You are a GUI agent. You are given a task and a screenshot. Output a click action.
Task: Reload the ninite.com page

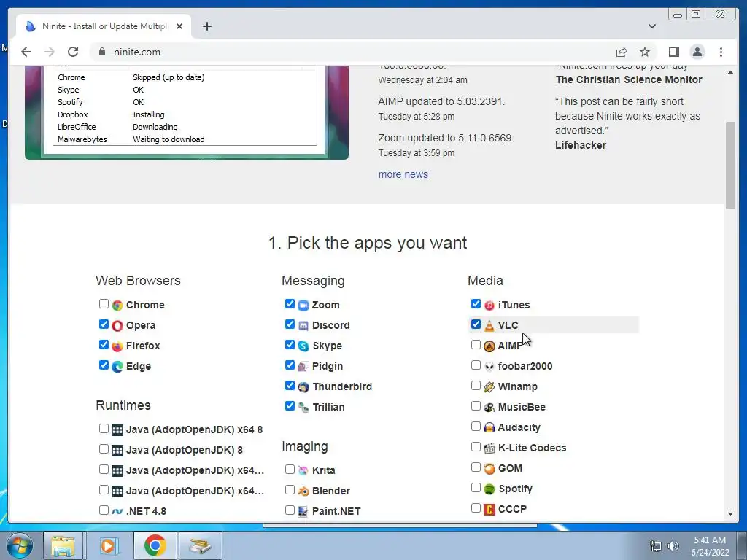point(73,52)
